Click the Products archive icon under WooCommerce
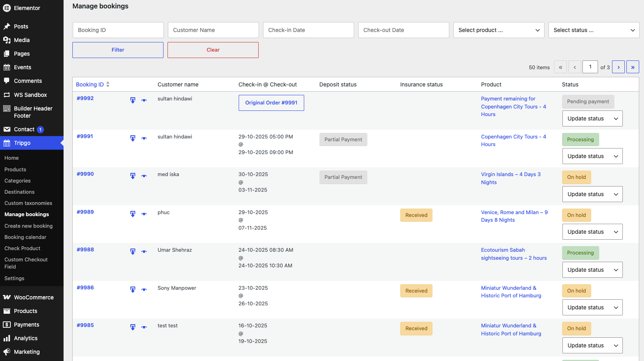Viewport: 644px width, 361px height. click(x=7, y=311)
